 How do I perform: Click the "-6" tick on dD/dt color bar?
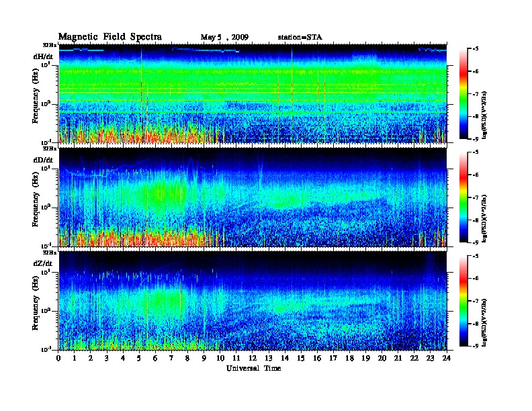point(476,175)
